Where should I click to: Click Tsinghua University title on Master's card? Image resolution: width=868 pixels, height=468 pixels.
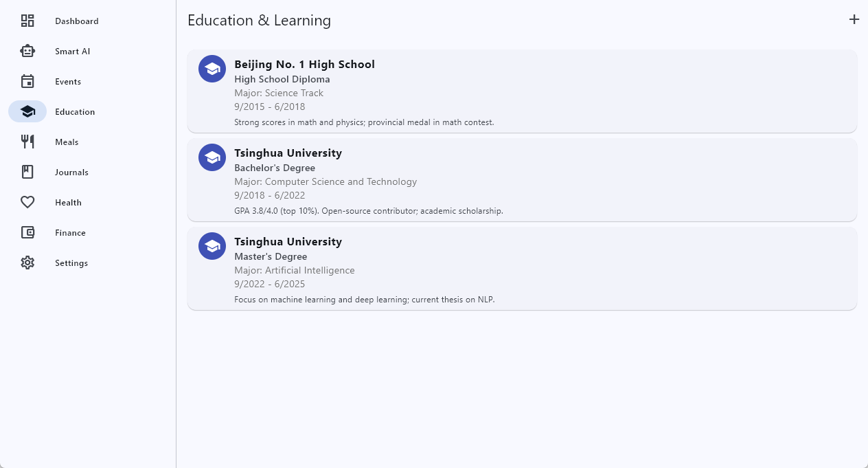288,242
